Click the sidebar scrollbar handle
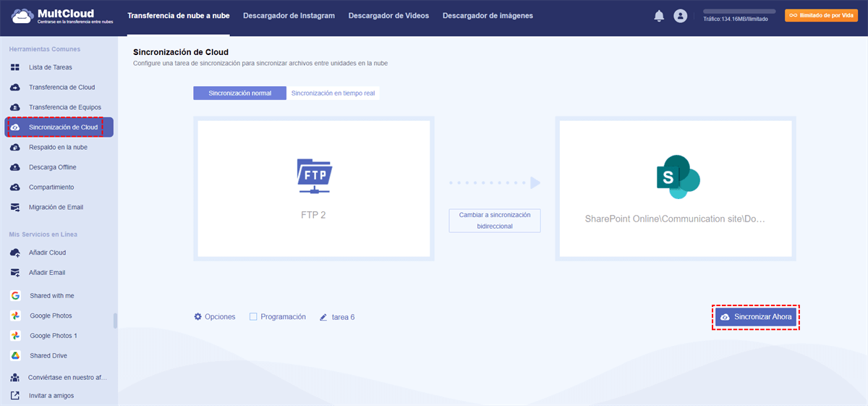This screenshot has height=406, width=868. tap(115, 321)
